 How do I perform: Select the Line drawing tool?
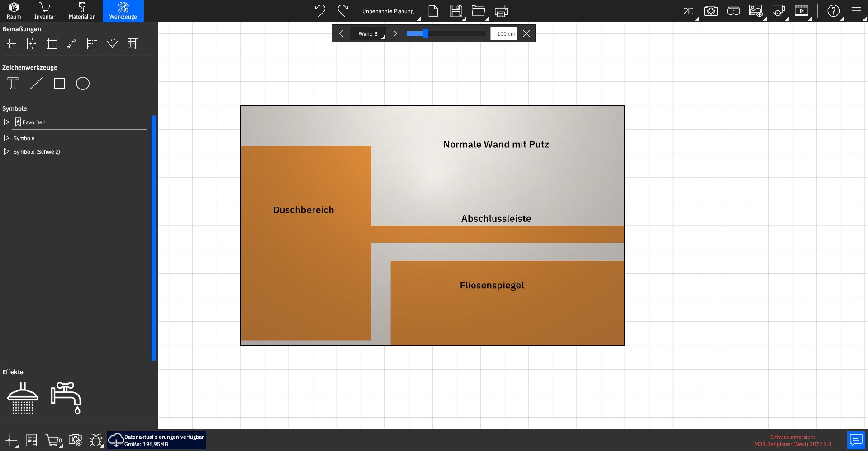pos(36,84)
